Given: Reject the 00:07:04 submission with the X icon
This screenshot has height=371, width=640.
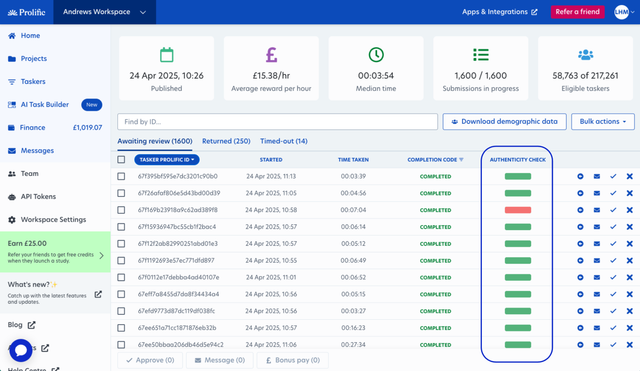Looking at the screenshot, I should pyautogui.click(x=629, y=210).
